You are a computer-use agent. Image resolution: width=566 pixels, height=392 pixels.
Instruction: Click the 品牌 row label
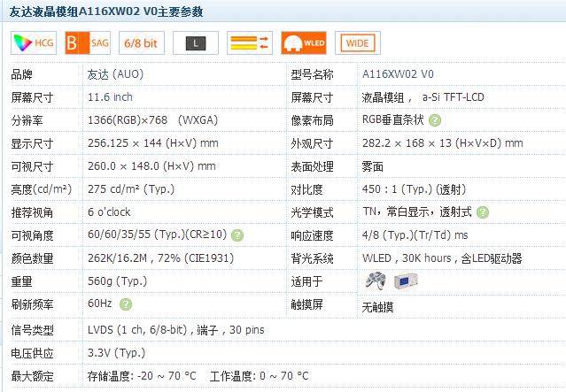[21, 74]
